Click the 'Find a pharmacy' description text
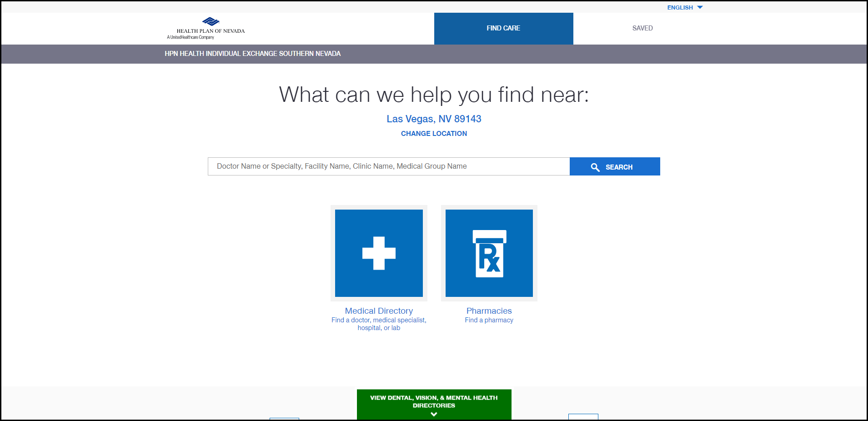868x421 pixels. tap(489, 320)
